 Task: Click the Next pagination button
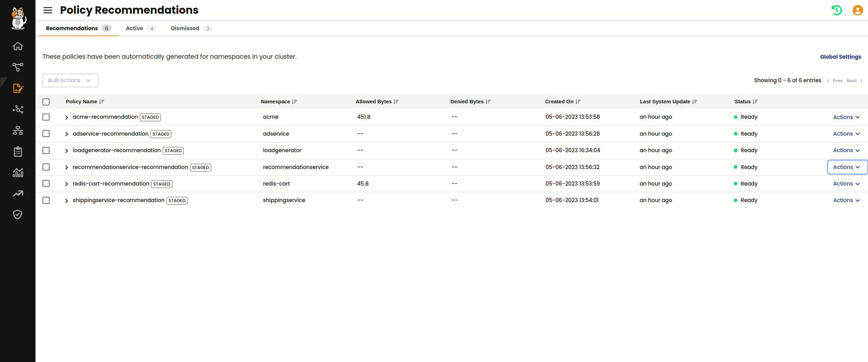[x=854, y=81]
